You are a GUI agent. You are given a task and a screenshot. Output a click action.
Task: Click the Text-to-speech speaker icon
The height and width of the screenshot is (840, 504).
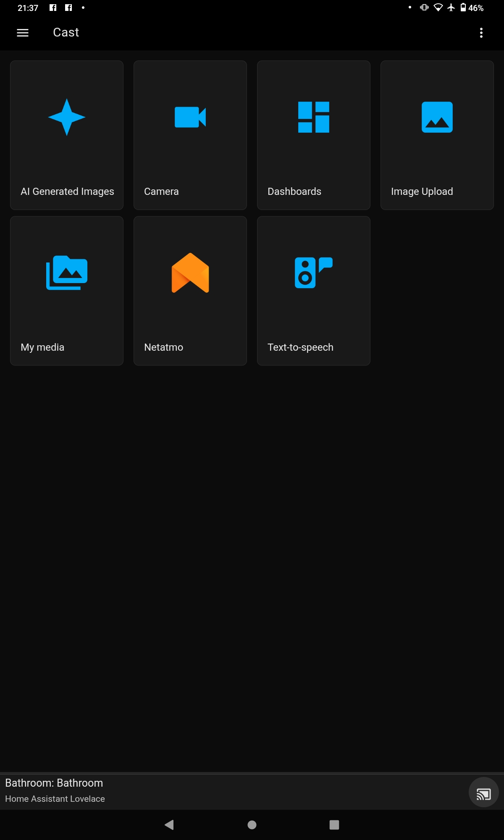pyautogui.click(x=314, y=273)
